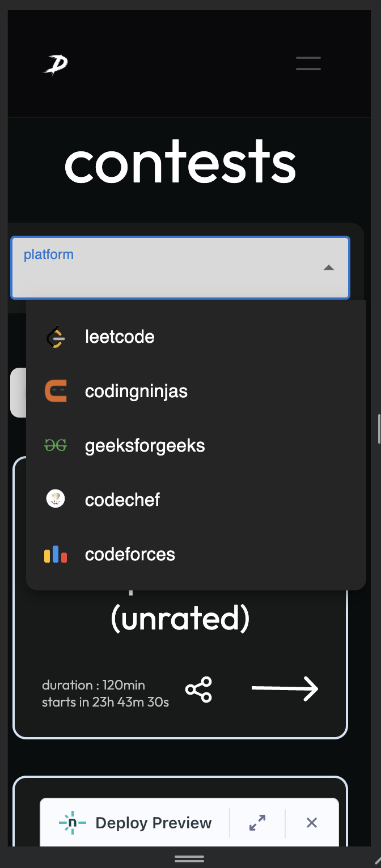
Task: Dismiss the Deploy Preview banner
Action: click(311, 823)
